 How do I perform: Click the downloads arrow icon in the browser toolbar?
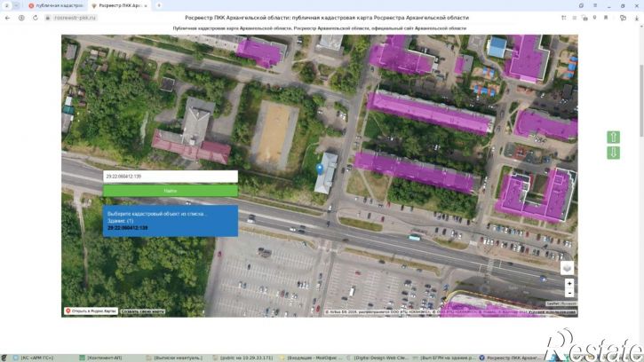[x=637, y=18]
